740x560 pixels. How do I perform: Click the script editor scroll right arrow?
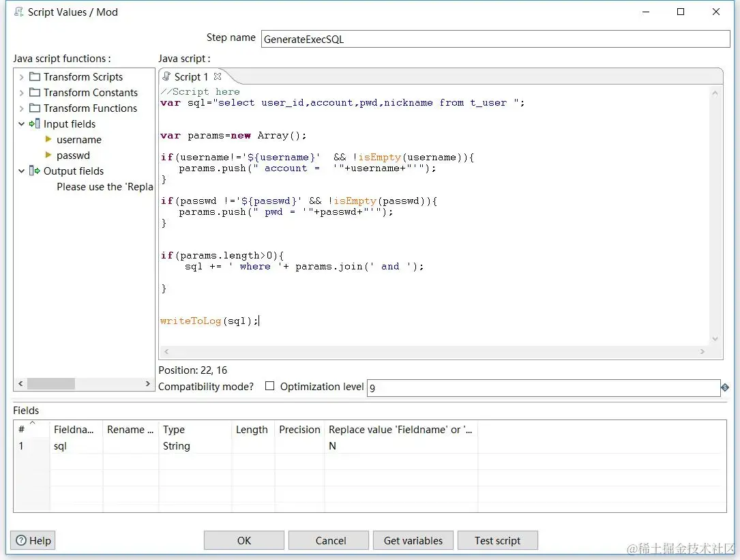click(x=702, y=351)
